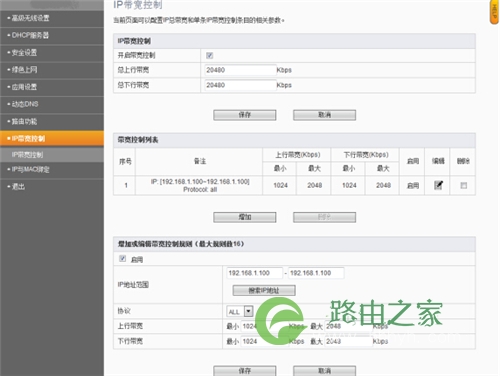Click the rule 1 remark text with IP range

click(x=200, y=185)
